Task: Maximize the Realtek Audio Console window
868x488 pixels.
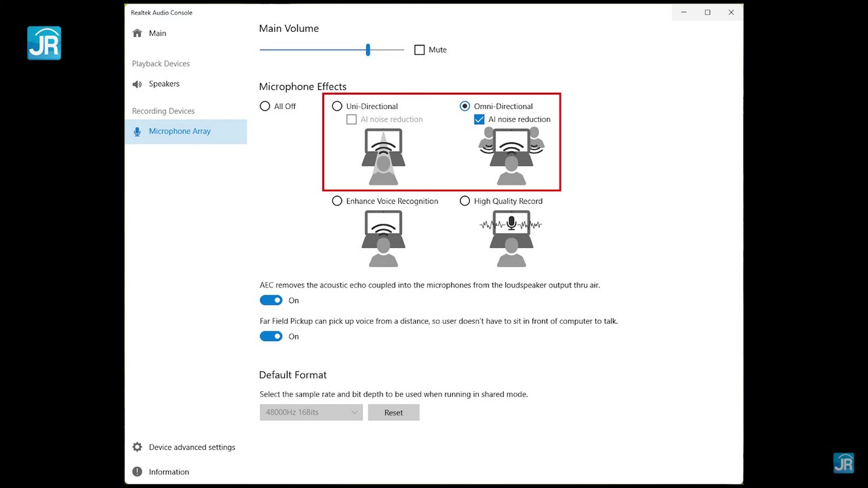Action: [x=707, y=12]
